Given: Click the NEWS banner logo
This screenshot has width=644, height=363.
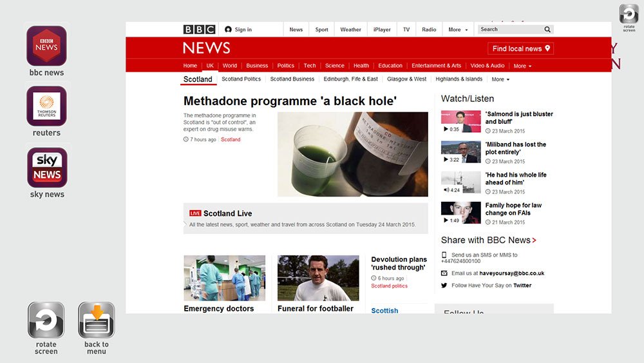Looking at the screenshot, I should 207,48.
